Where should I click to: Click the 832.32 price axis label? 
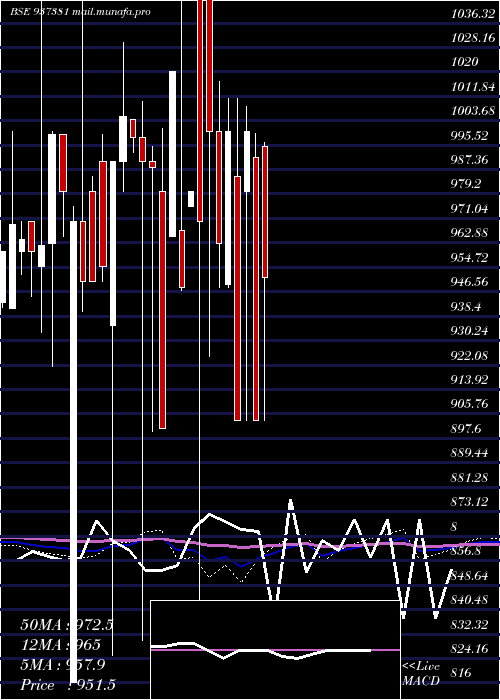coord(469,625)
